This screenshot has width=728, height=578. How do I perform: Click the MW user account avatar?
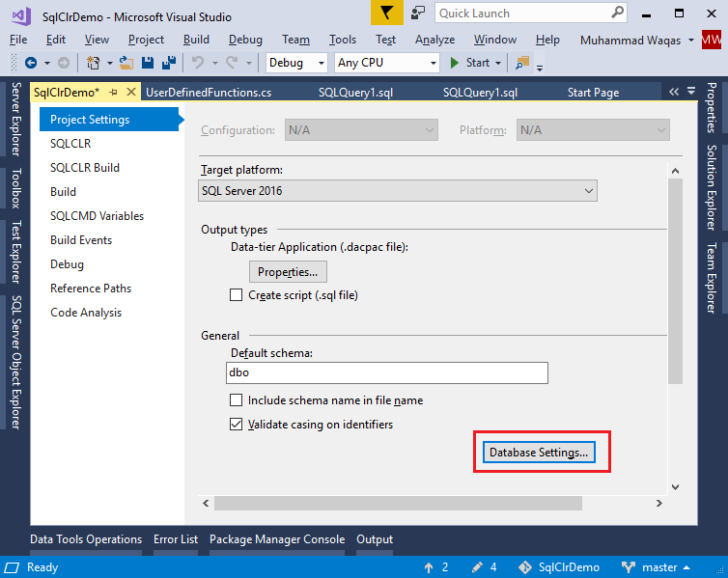tap(712, 41)
